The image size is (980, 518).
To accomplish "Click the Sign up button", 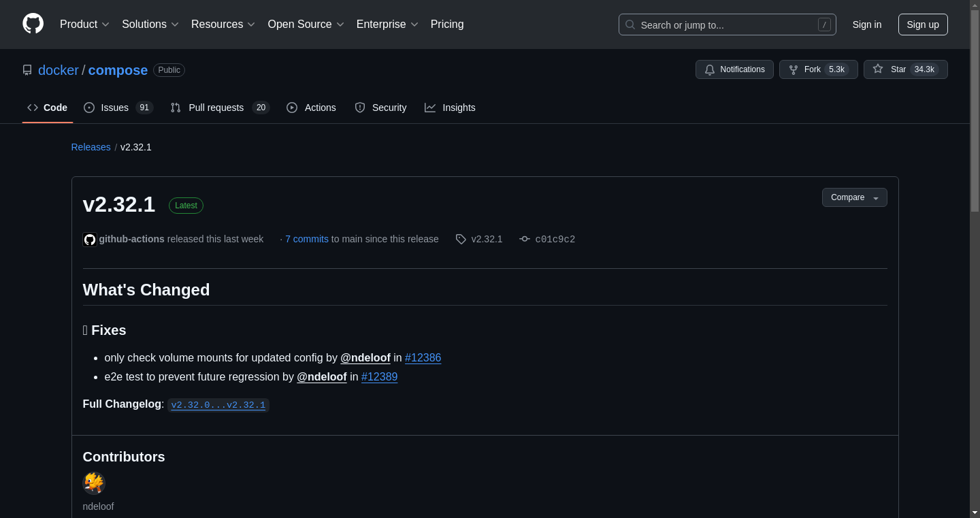I will (x=923, y=25).
